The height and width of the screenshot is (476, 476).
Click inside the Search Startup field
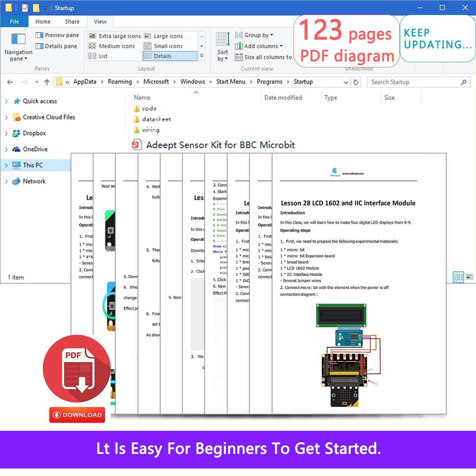413,82
